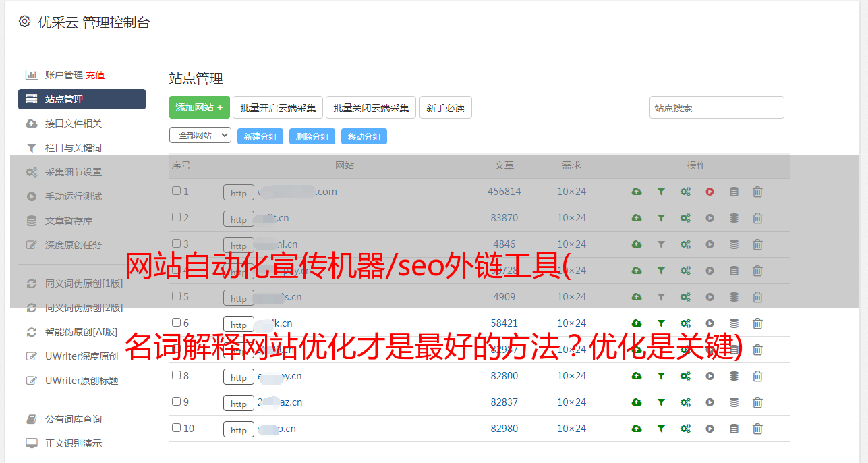Open the 全部网站 group dropdown
Viewport: 868px width, 463px height.
200,136
